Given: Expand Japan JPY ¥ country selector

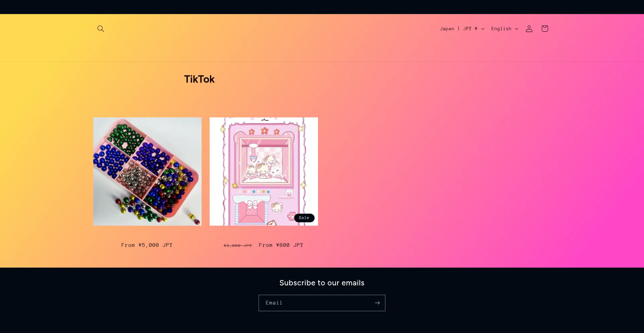Looking at the screenshot, I should point(462,29).
